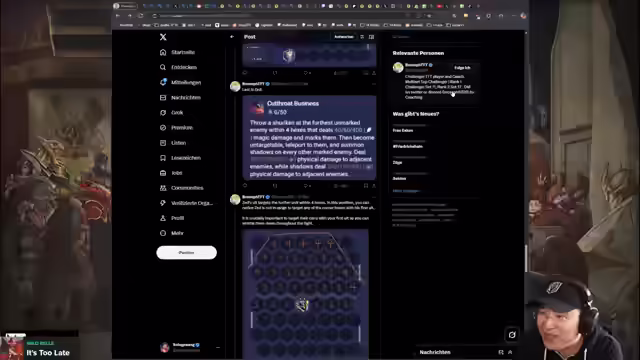Open Grok floating button at bottom right

coord(512,335)
